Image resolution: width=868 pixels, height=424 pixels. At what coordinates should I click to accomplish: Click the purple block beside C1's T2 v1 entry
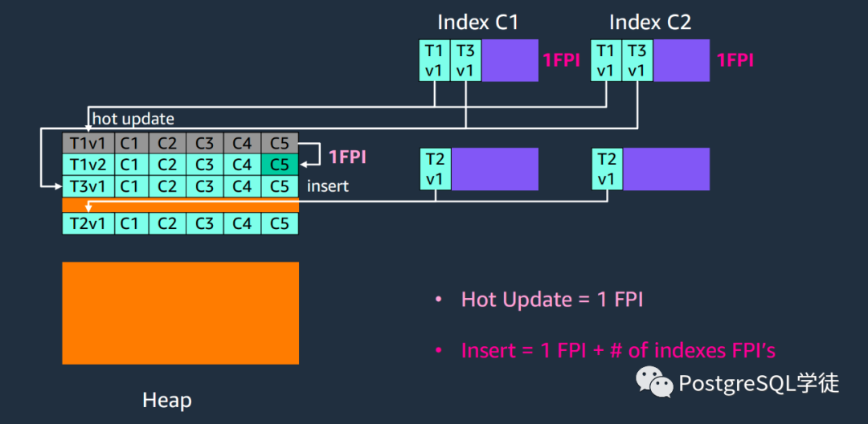pos(495,169)
